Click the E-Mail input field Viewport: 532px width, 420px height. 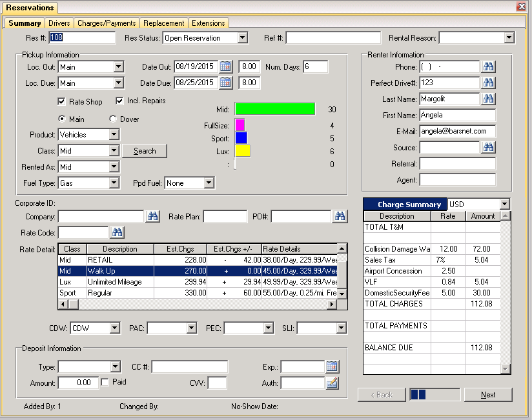457,131
